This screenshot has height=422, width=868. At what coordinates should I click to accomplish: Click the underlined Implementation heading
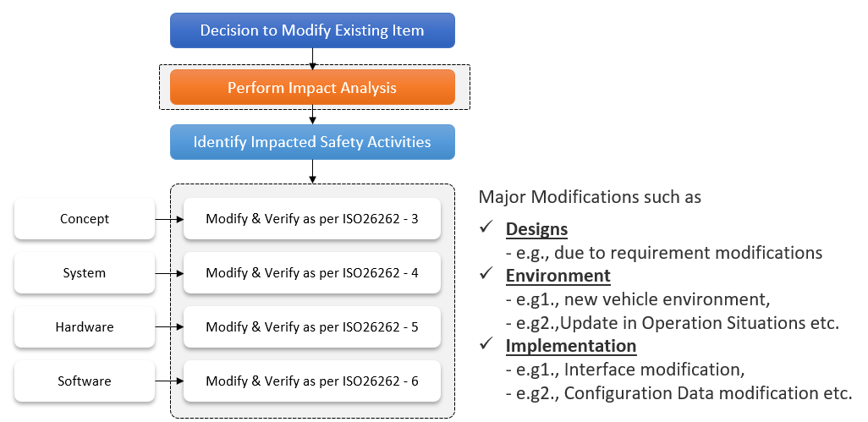pos(571,346)
